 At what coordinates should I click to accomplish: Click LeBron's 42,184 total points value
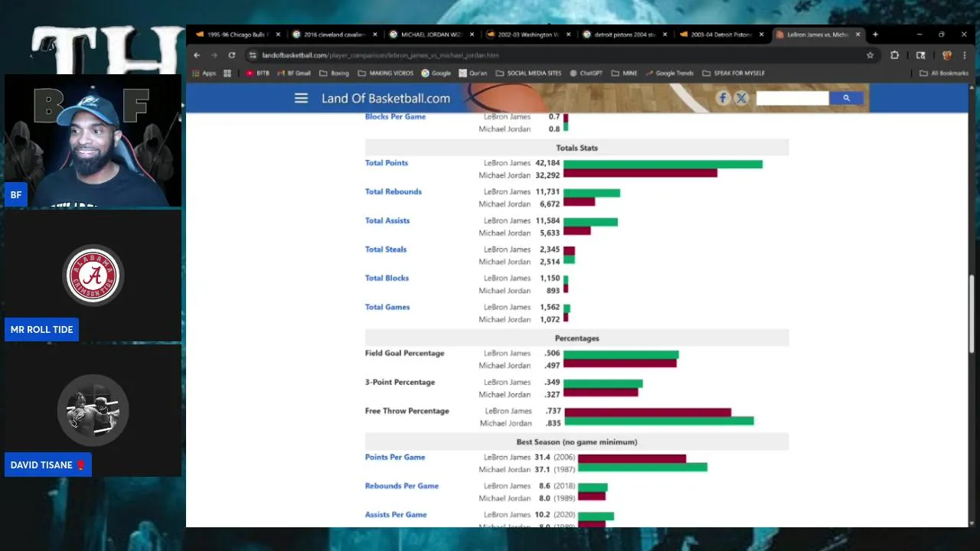[x=547, y=163]
